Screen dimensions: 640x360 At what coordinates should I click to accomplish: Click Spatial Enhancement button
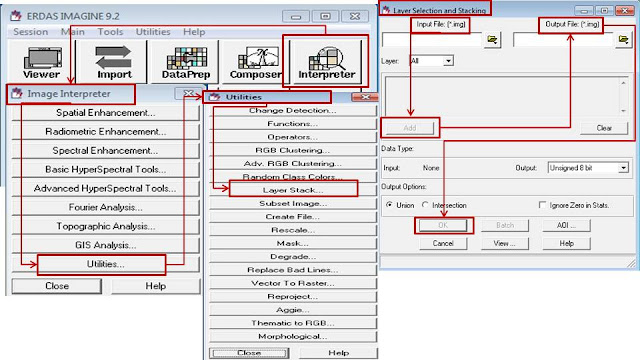[106, 113]
